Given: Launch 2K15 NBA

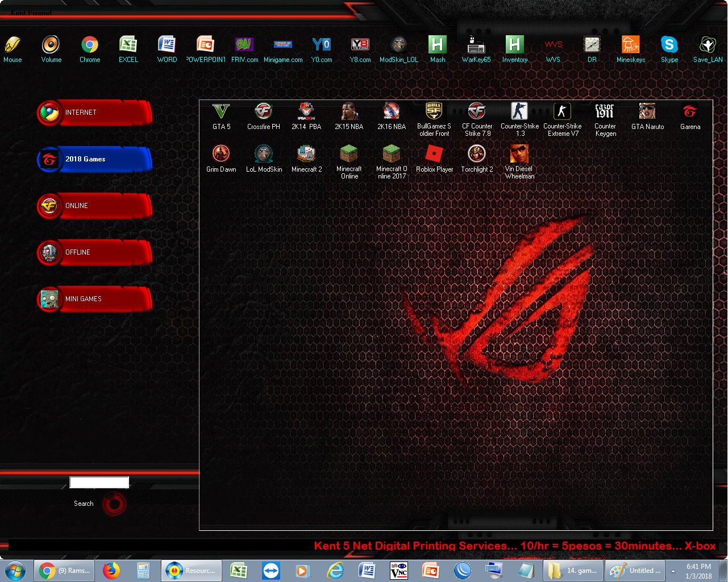Looking at the screenshot, I should click(349, 117).
